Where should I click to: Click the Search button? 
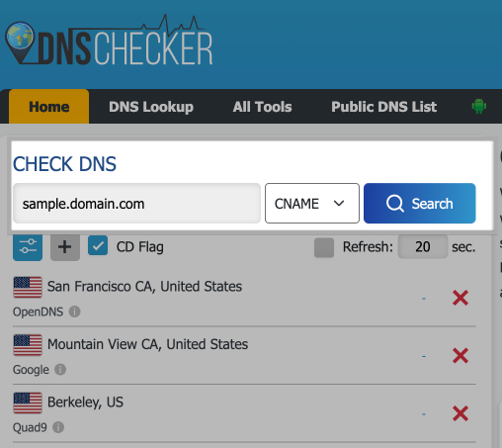coord(419,204)
